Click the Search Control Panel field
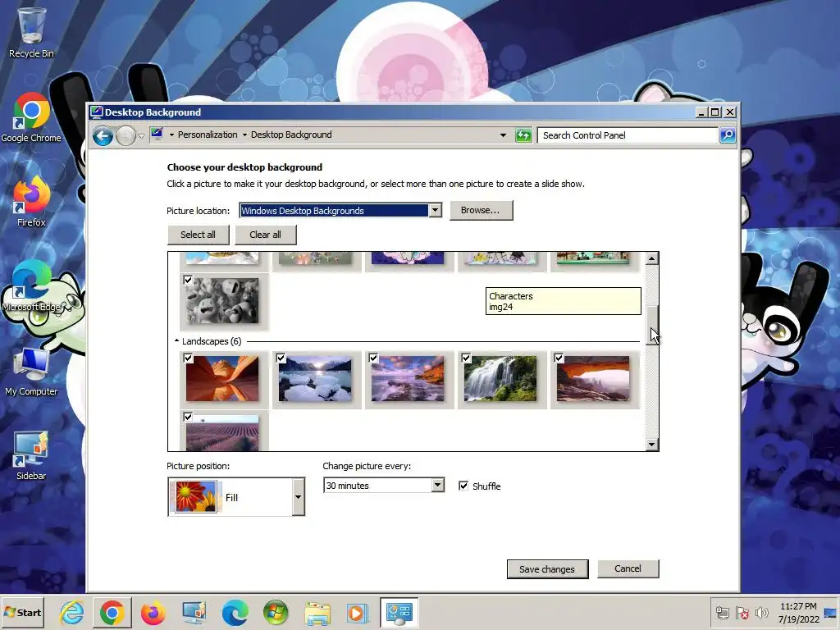840x630 pixels. pyautogui.click(x=628, y=135)
